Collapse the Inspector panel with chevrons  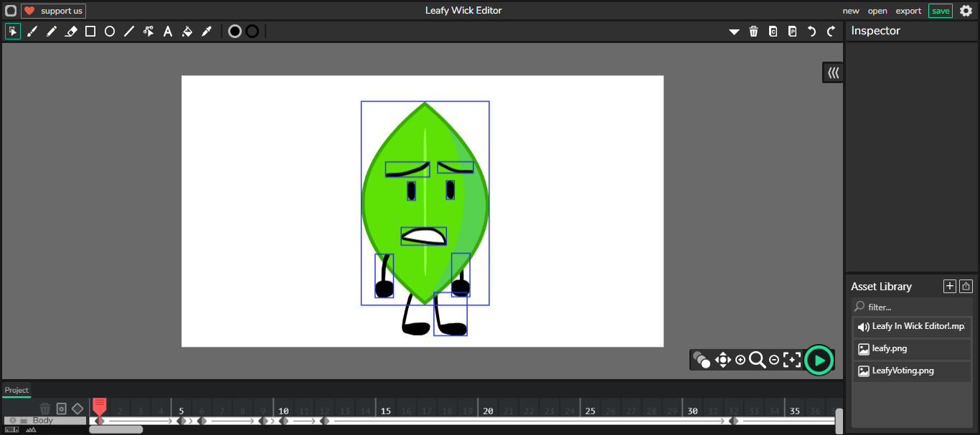click(833, 72)
